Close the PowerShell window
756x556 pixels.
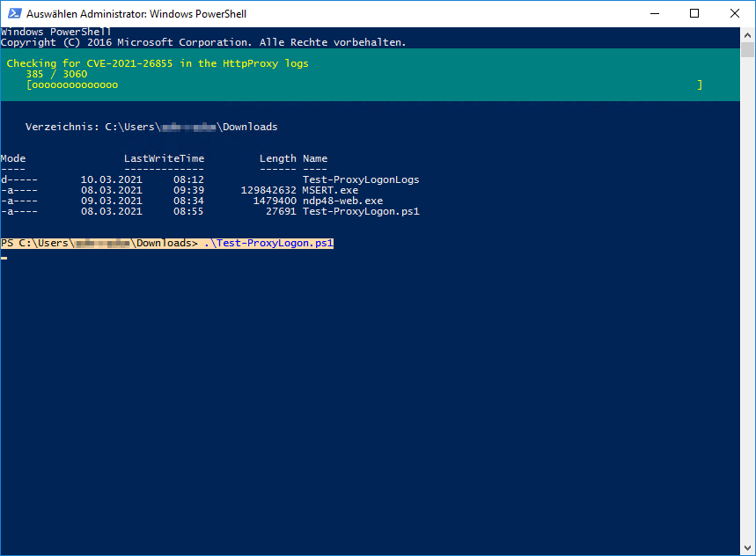734,13
